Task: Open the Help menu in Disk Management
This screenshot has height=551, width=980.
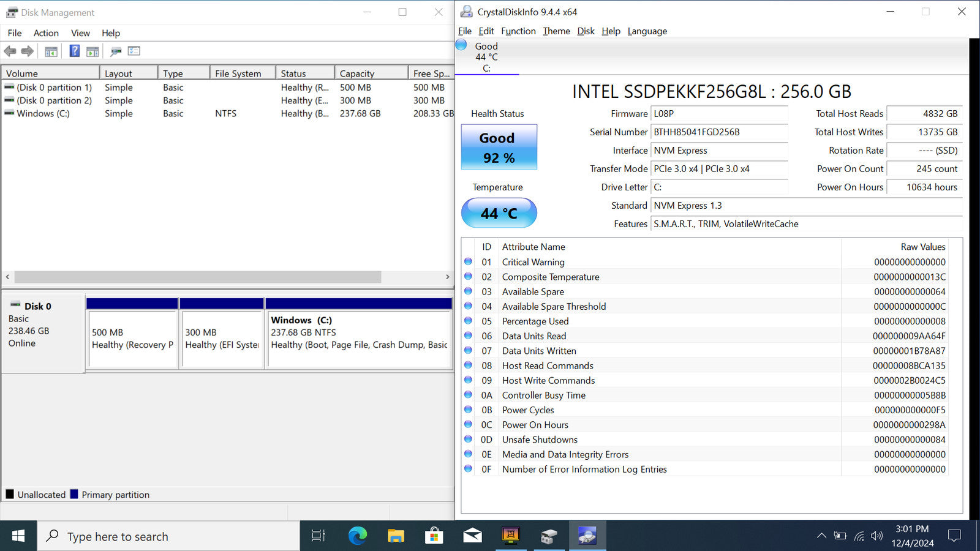Action: (x=111, y=33)
